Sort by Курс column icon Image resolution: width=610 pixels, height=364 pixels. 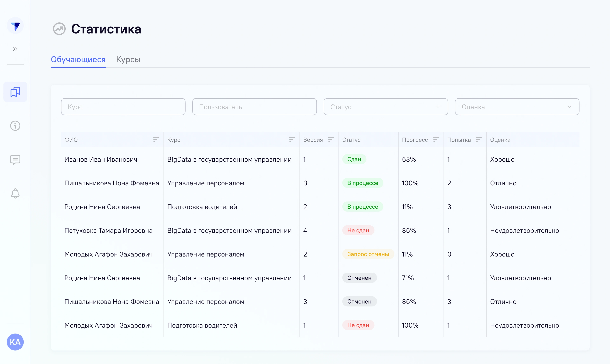click(292, 140)
